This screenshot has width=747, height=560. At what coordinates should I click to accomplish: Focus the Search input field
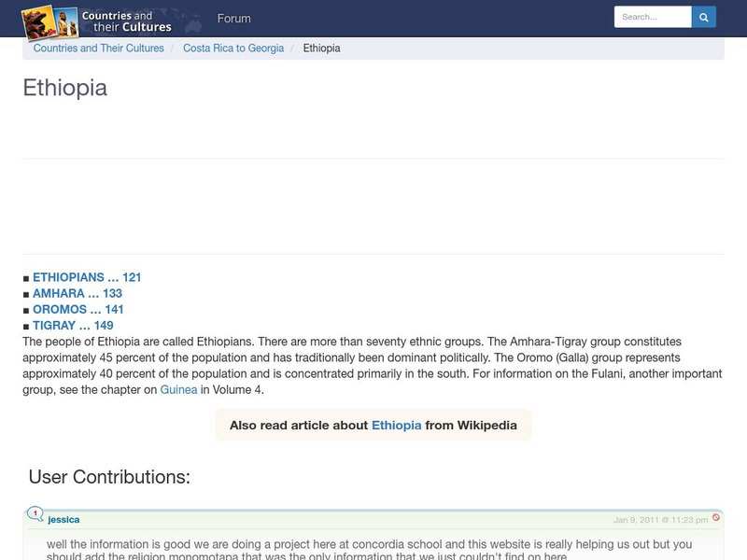coord(653,17)
